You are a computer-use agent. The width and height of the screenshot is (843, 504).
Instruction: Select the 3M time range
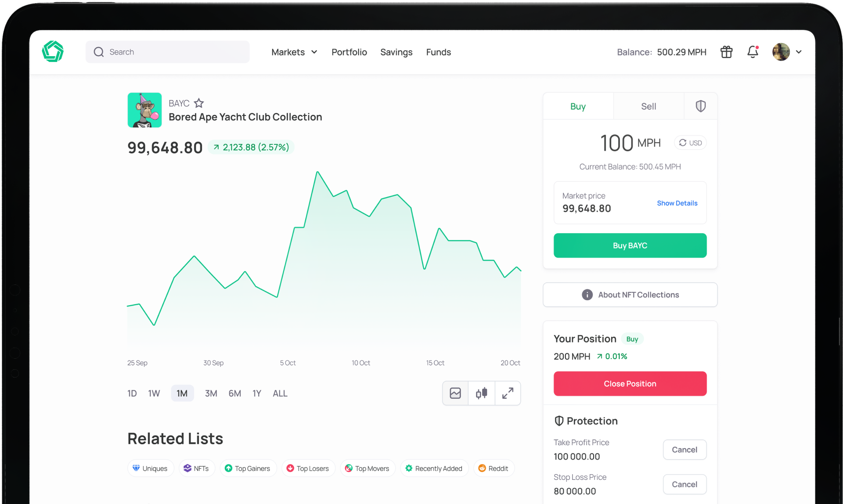point(211,393)
